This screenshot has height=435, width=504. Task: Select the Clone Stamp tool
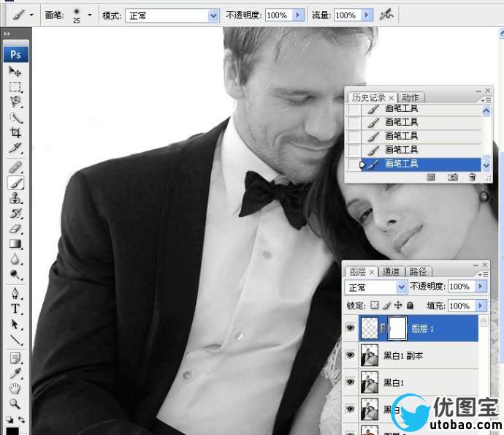coord(15,198)
